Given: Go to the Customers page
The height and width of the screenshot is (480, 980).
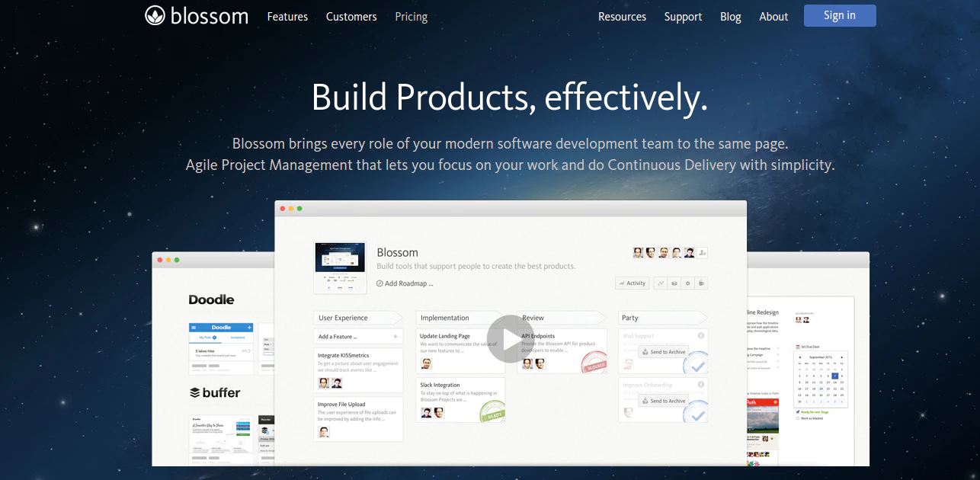Looking at the screenshot, I should pyautogui.click(x=351, y=17).
